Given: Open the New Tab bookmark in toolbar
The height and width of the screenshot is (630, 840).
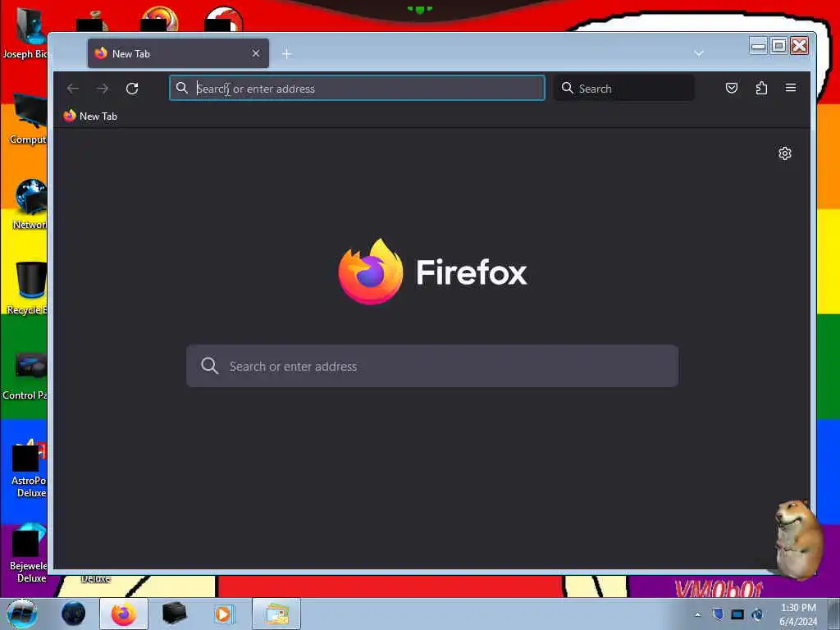Looking at the screenshot, I should [x=90, y=116].
